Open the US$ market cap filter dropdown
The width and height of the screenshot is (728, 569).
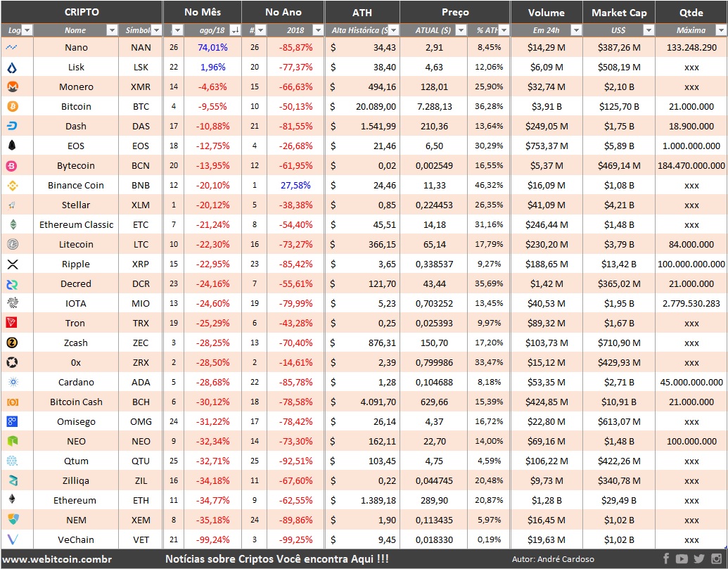click(649, 30)
